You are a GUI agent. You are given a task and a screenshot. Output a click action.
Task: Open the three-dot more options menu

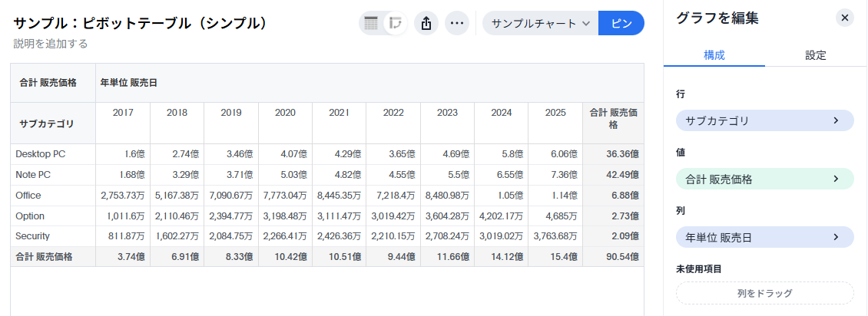click(457, 23)
